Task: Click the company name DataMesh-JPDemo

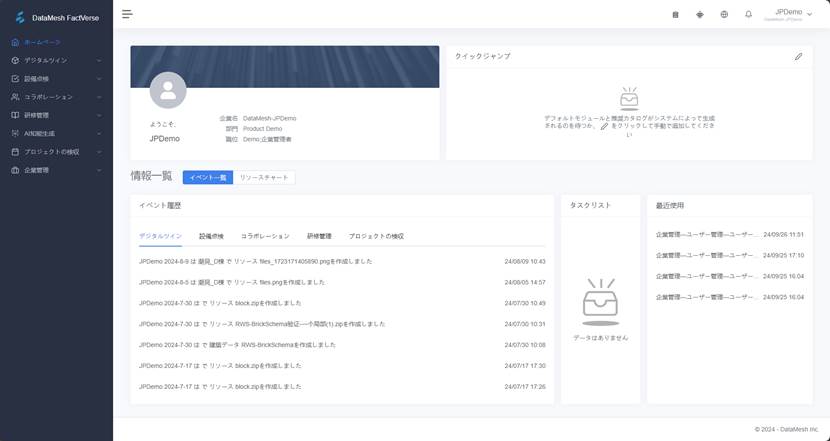Action: pos(269,119)
